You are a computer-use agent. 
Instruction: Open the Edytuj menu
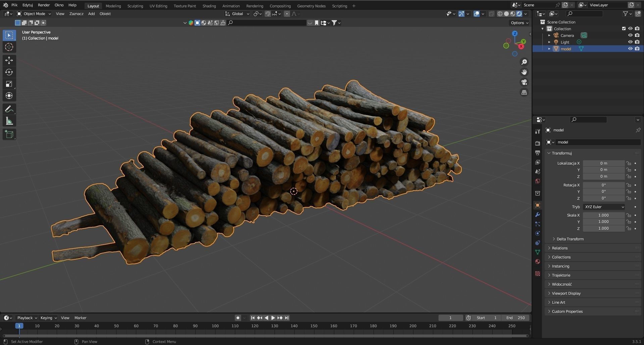[28, 5]
